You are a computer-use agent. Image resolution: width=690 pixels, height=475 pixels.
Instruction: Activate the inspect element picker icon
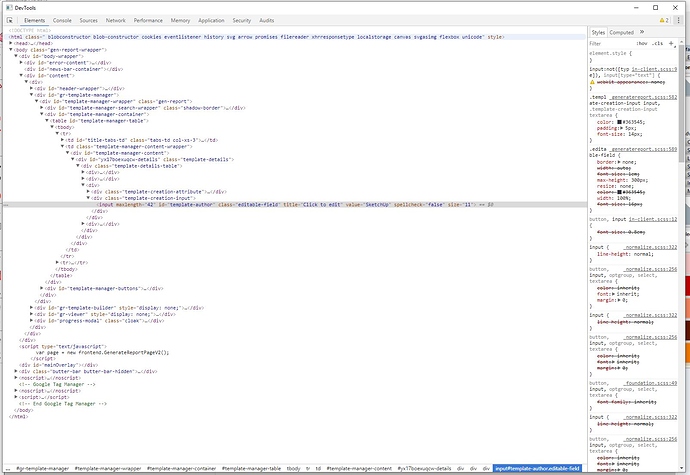point(10,20)
